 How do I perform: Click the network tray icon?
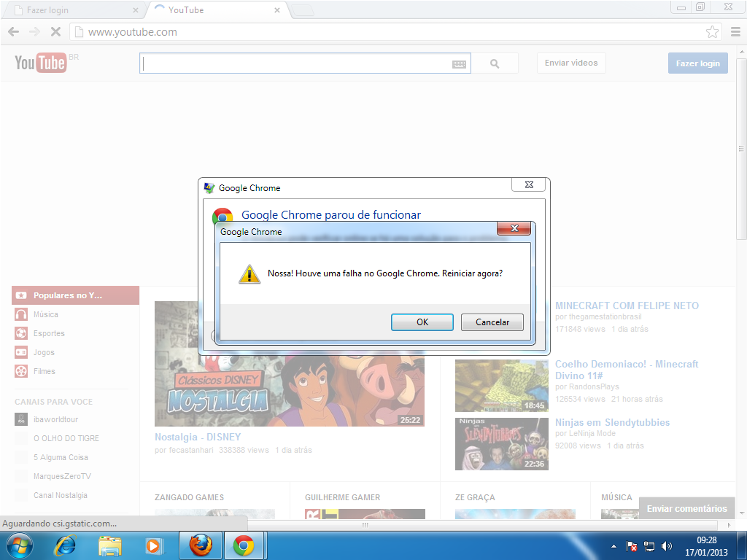[649, 546]
